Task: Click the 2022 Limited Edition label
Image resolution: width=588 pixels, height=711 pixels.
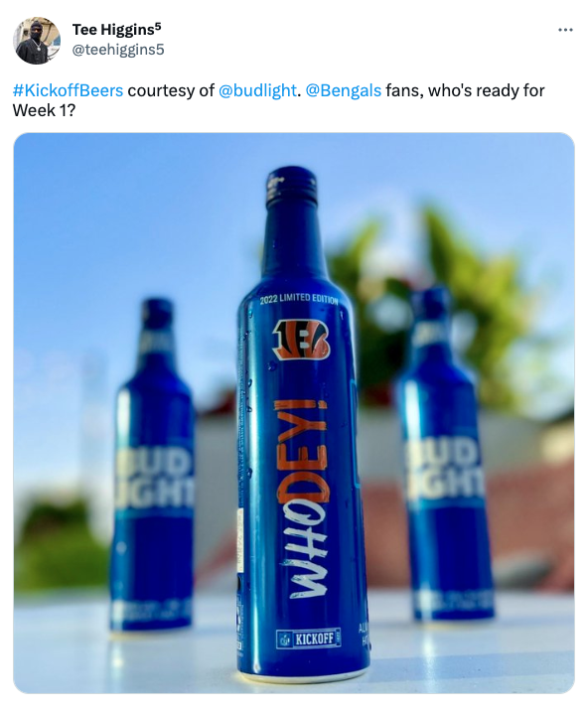Action: 299,299
